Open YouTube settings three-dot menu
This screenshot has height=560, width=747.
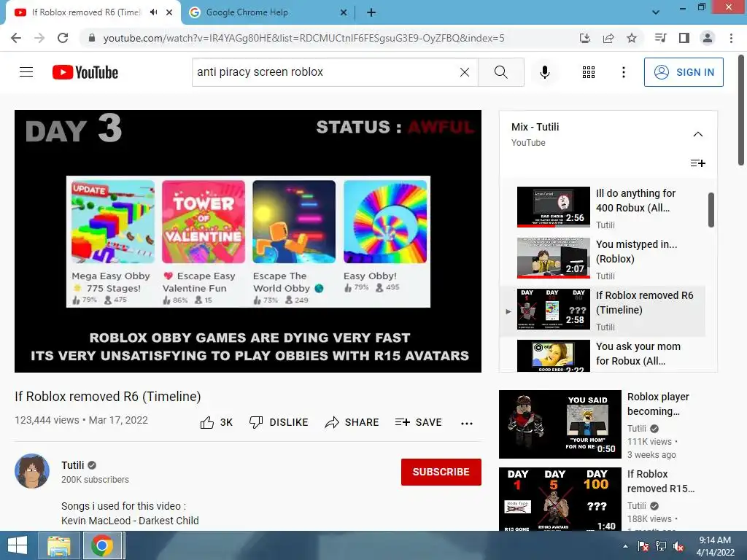pyautogui.click(x=623, y=72)
